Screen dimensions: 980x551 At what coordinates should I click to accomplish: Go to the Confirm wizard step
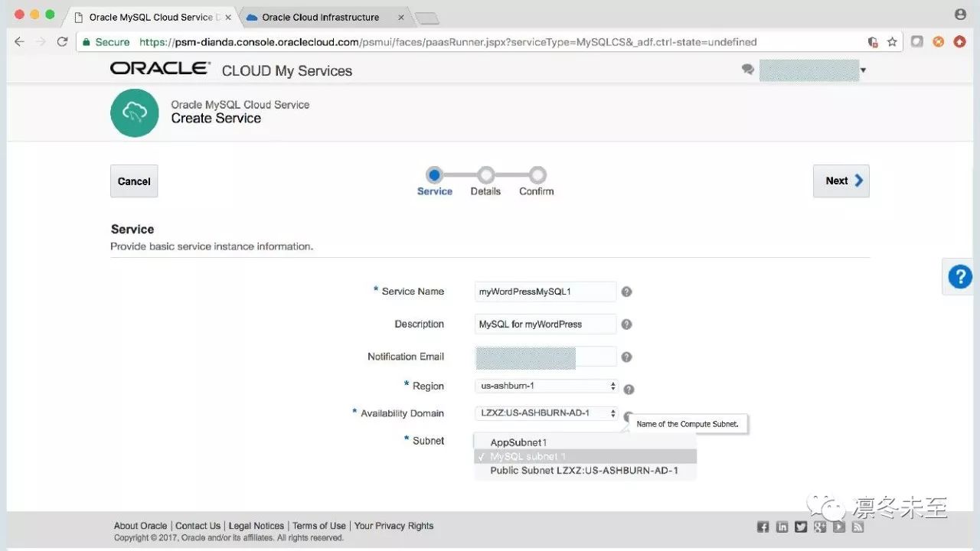pos(537,181)
